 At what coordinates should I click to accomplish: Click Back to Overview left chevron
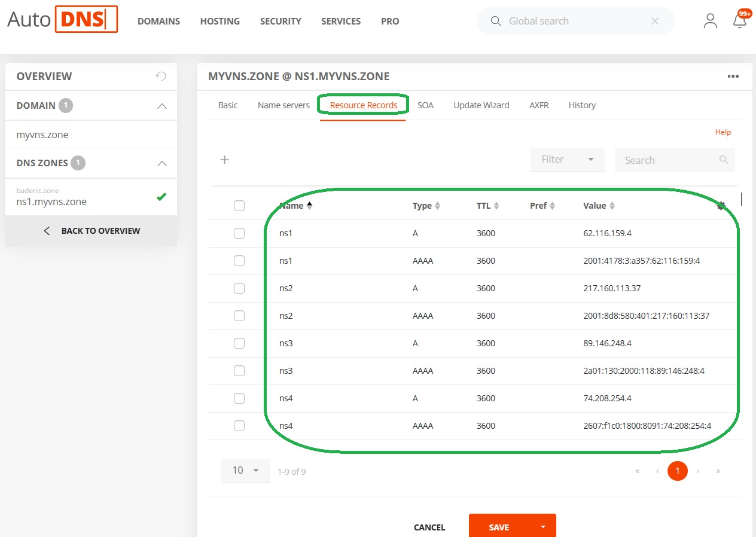coord(47,231)
